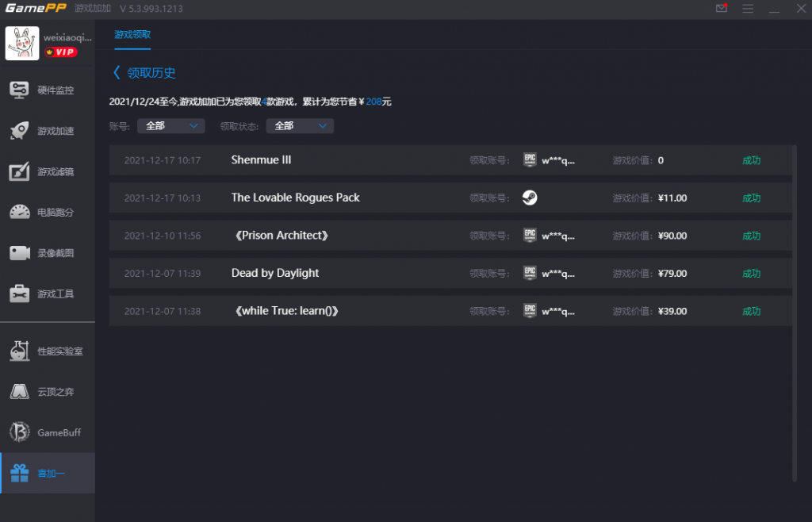The image size is (812, 522).
Task: Select the 游戏滤镜 menu label
Action: 56,171
